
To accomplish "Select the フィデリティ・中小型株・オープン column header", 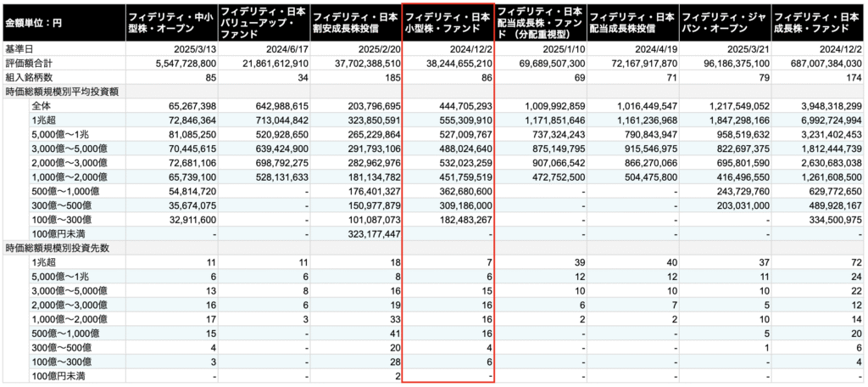I will click(x=171, y=23).
